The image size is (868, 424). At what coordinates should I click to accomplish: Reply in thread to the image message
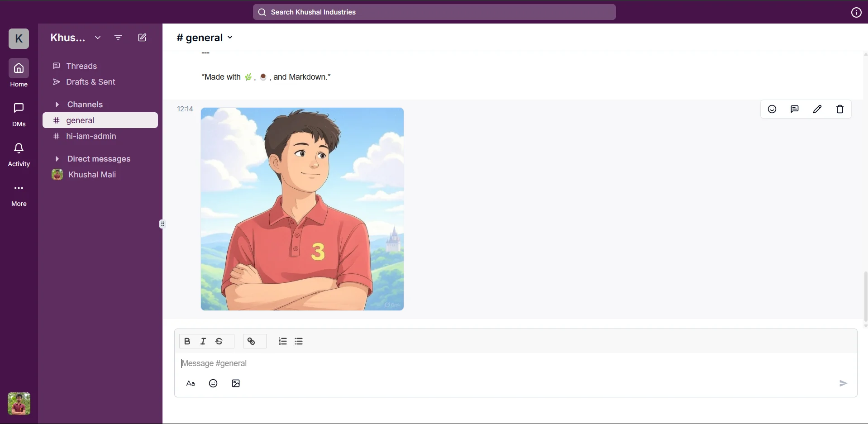click(795, 110)
